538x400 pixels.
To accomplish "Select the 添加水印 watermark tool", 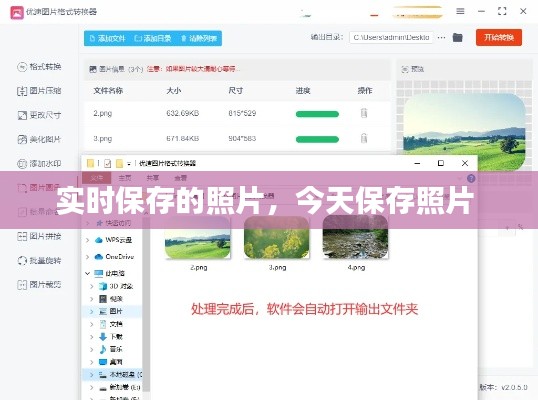I will point(39,164).
